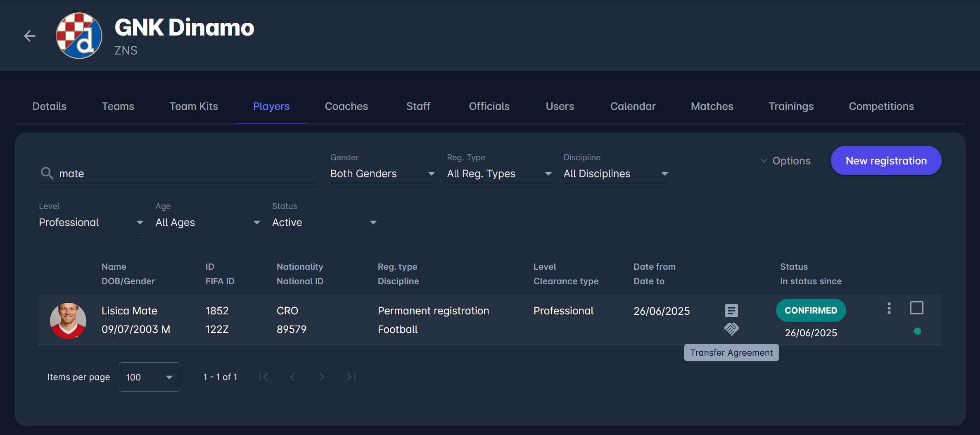This screenshot has width=980, height=435.
Task: Open the Transfer Agreement handshake icon
Action: (731, 329)
